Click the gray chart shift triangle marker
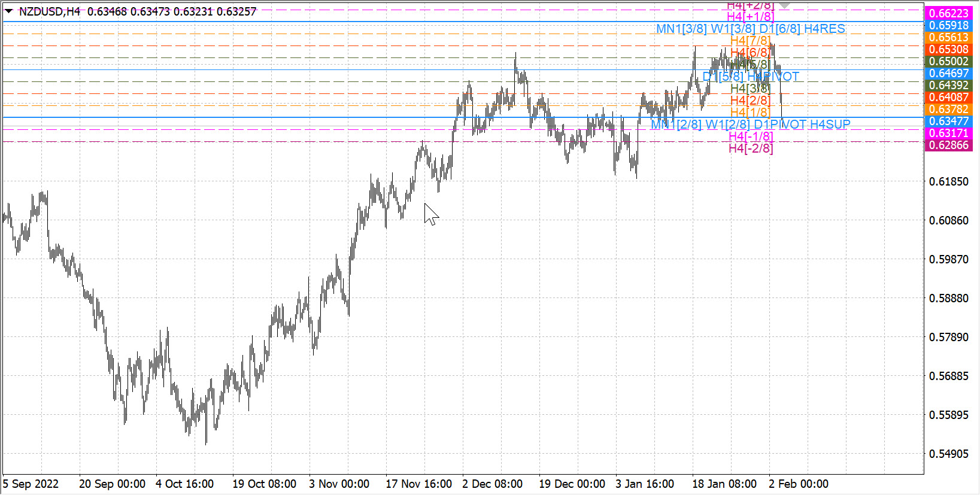The image size is (980, 495). coord(784,5)
